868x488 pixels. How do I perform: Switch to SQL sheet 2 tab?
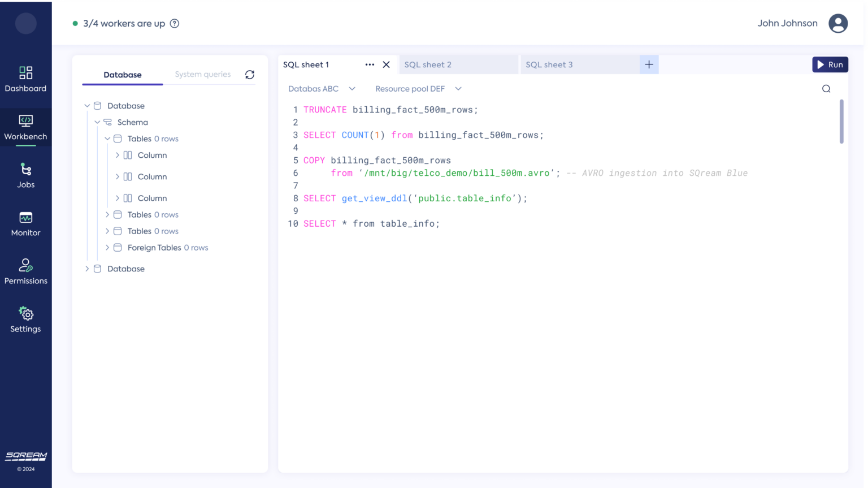point(458,64)
